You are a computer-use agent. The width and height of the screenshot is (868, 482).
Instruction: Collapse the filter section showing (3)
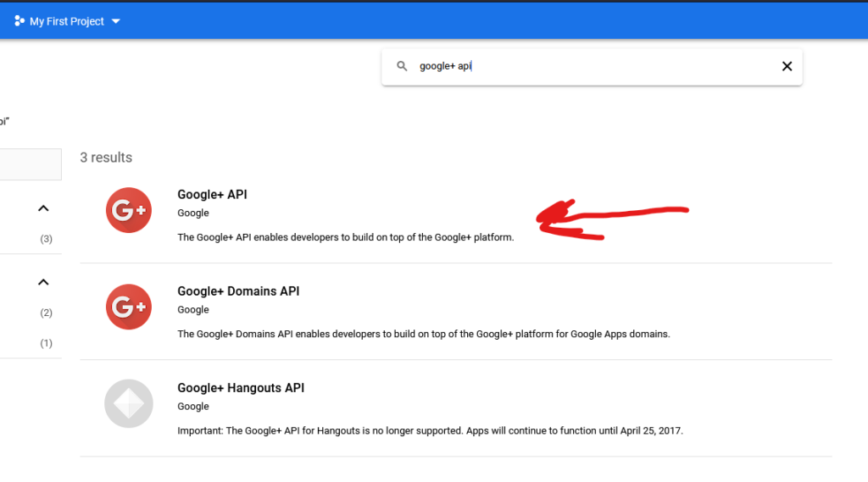[x=43, y=208]
